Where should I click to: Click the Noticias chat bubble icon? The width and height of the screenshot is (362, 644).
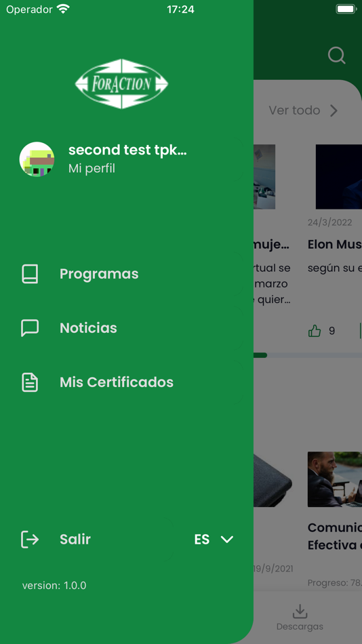(x=30, y=327)
